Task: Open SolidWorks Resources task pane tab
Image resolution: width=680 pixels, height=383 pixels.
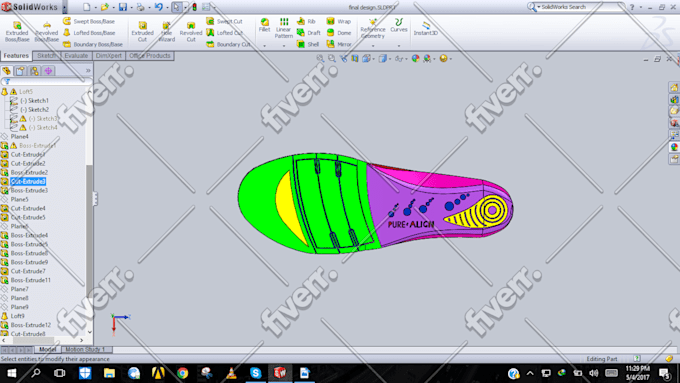Action: point(674,88)
